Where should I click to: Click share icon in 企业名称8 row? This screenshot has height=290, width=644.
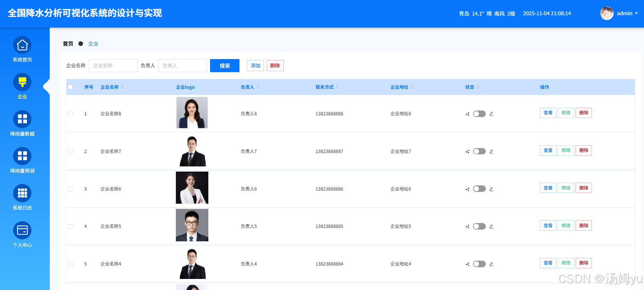(467, 114)
